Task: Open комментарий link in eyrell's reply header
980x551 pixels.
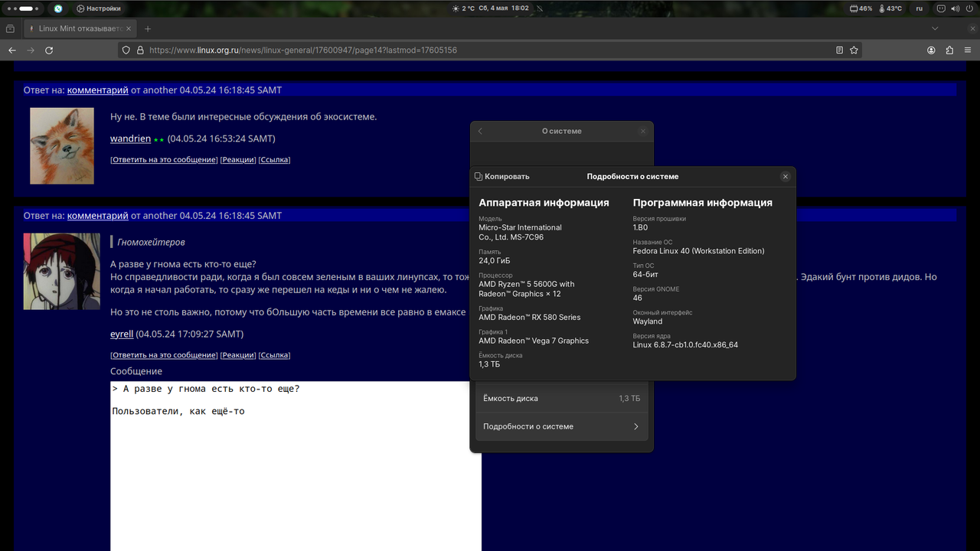Action: 97,215
